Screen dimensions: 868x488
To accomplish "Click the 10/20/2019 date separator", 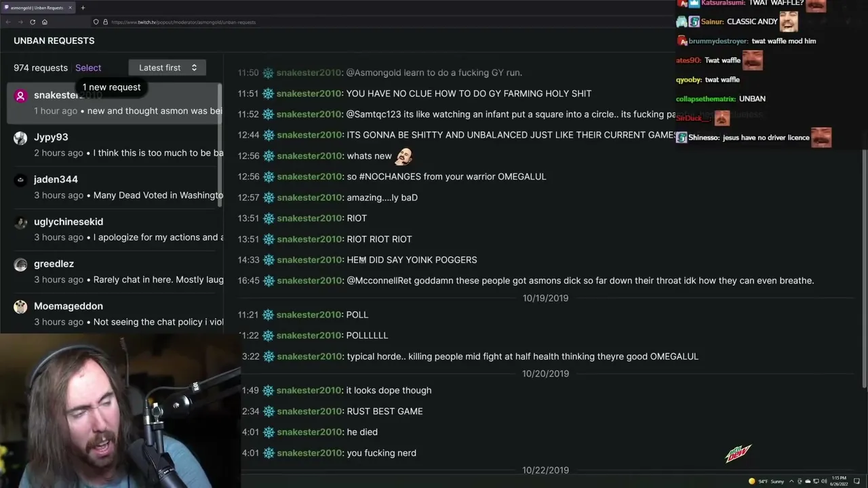I will pyautogui.click(x=545, y=373).
